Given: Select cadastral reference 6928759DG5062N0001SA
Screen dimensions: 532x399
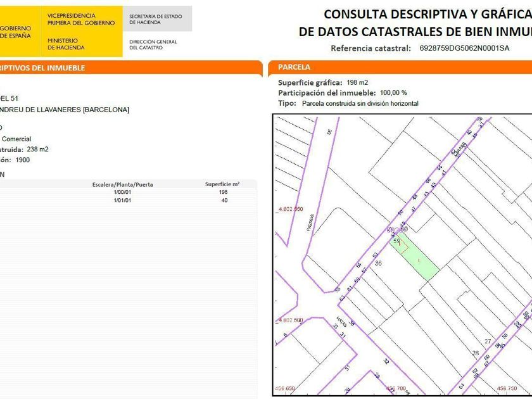Looking at the screenshot, I should click(464, 48).
